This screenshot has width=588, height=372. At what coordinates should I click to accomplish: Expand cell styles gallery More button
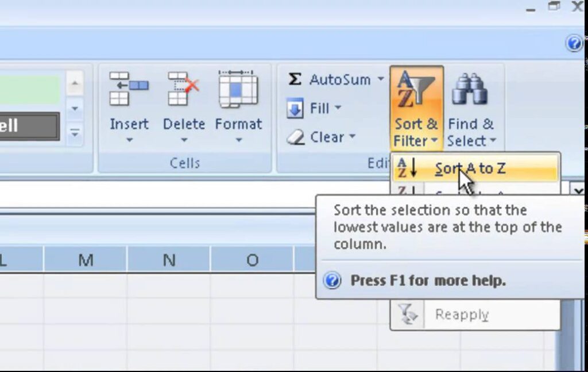[75, 133]
